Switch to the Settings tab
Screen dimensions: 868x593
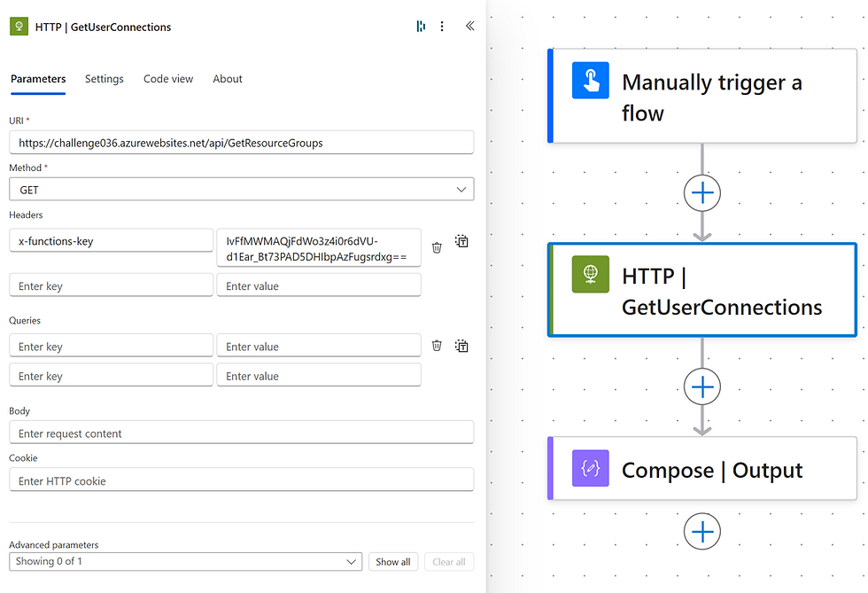105,79
